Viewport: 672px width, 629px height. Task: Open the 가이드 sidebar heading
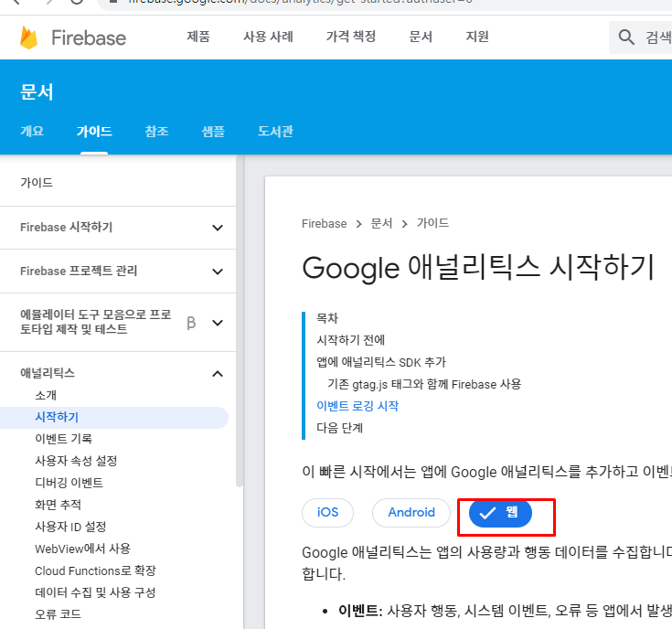tap(37, 183)
